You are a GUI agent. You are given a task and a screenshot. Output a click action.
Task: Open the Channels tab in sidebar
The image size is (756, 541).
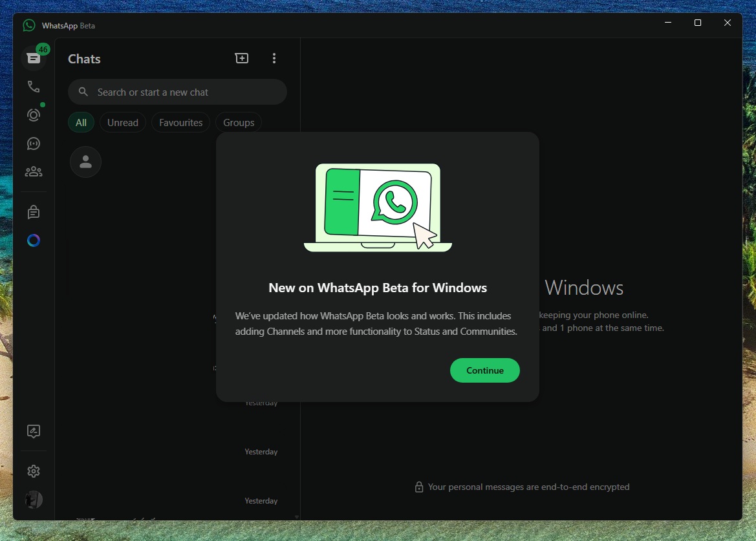(x=34, y=143)
